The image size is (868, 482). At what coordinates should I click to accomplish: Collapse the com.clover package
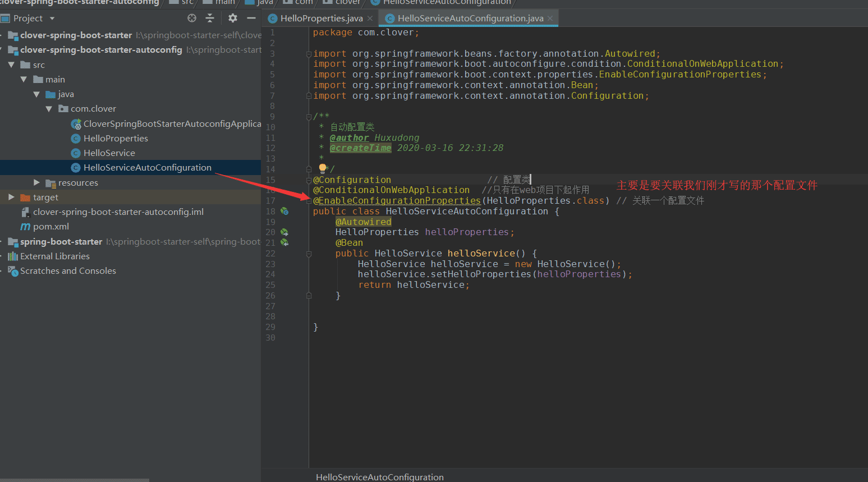tap(49, 109)
